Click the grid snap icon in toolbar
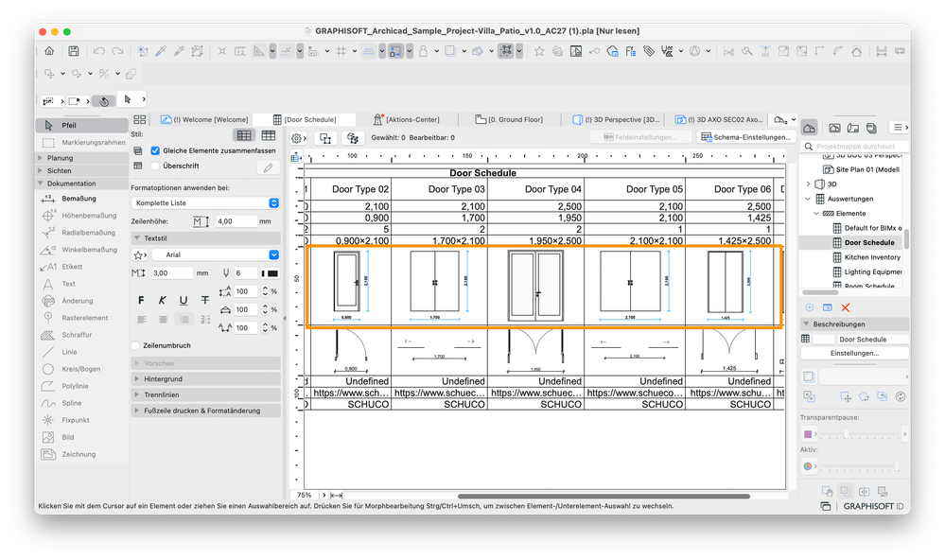Image resolution: width=945 pixels, height=560 pixels. (341, 51)
